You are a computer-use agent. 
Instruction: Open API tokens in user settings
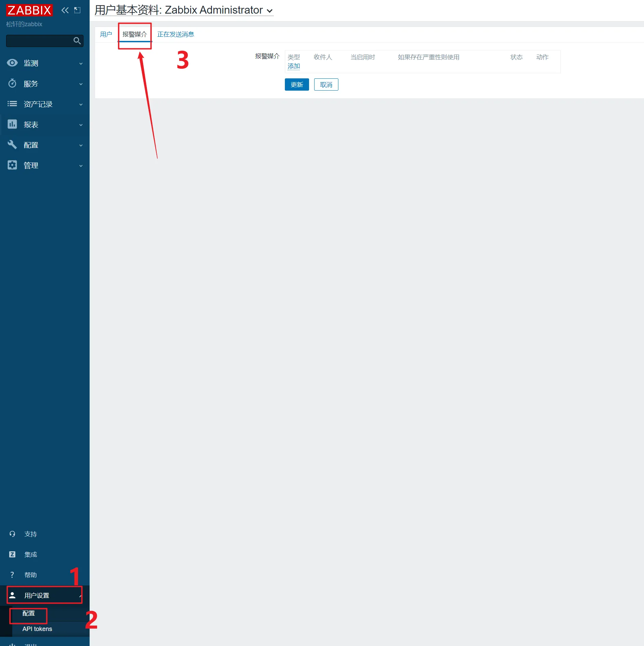[37, 629]
